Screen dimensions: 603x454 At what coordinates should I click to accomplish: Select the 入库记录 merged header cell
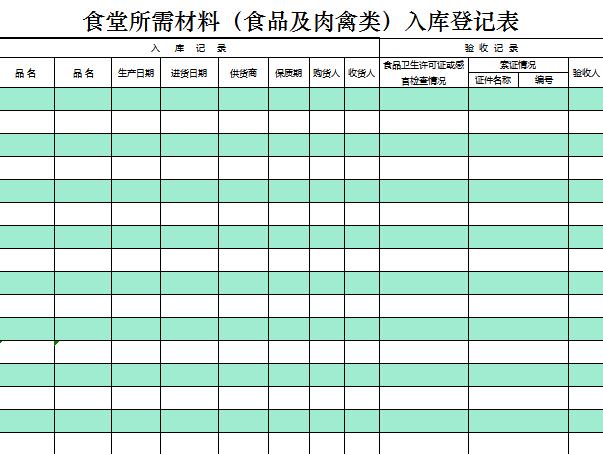189,48
